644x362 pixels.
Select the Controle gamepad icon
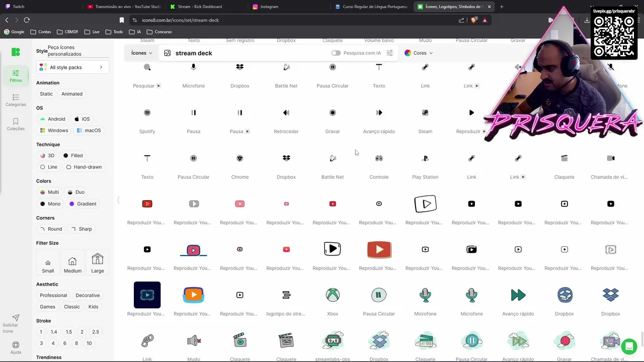click(x=379, y=158)
